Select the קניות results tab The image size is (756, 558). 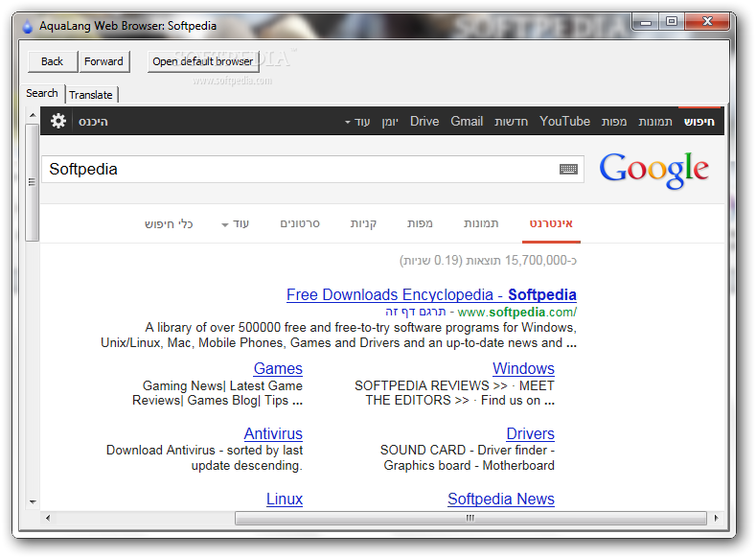tap(363, 223)
